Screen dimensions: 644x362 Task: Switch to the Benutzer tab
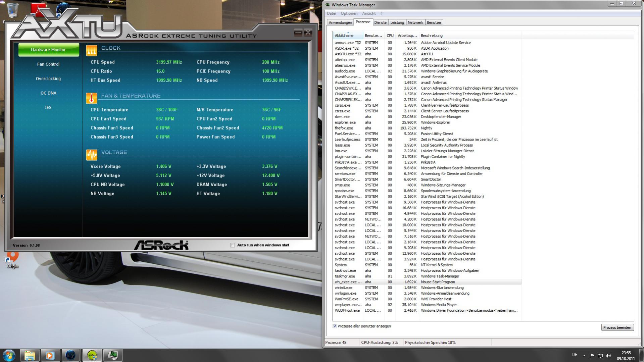434,22
